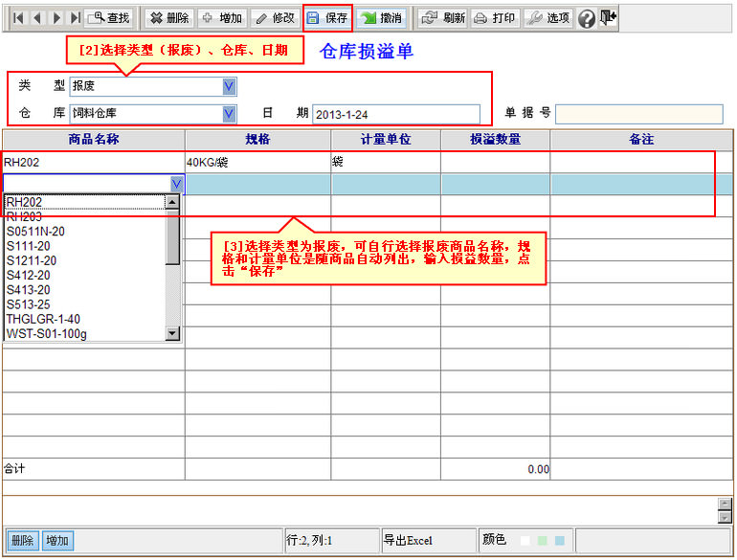Viewport: 737px width, 560px height.
Task: Open the 选项 options menu
Action: [548, 17]
